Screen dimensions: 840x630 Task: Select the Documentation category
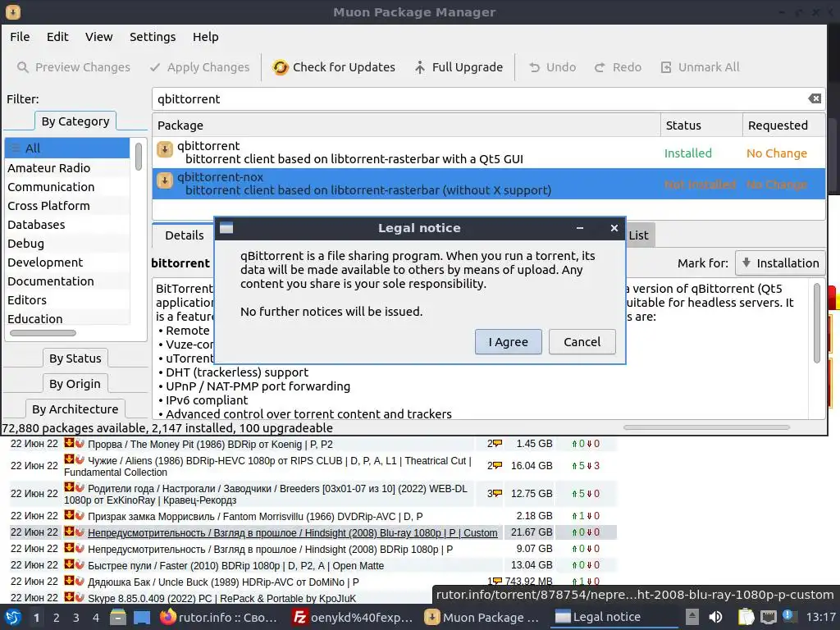coord(67,281)
